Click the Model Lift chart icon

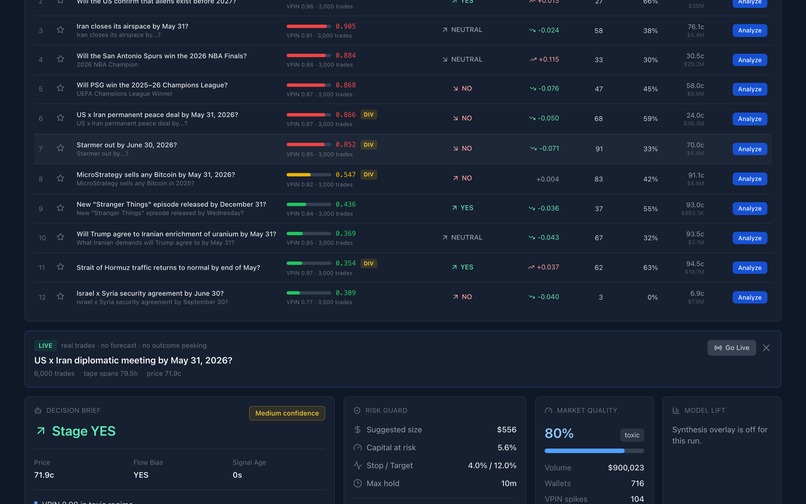676,410
